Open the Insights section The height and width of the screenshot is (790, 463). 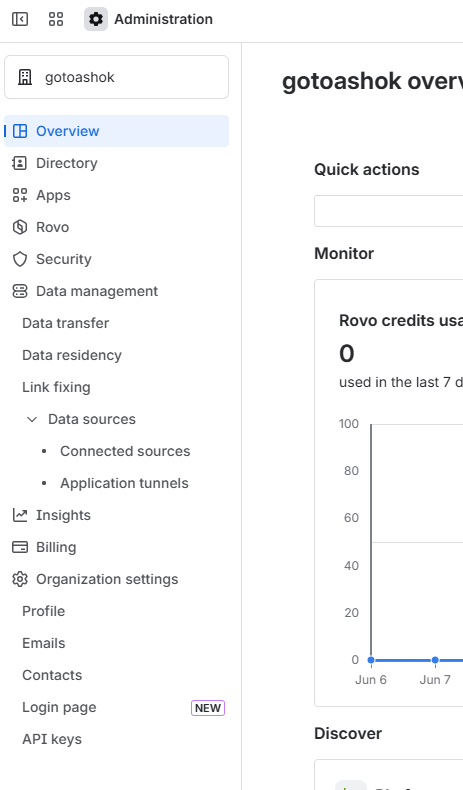[x=116, y=515]
